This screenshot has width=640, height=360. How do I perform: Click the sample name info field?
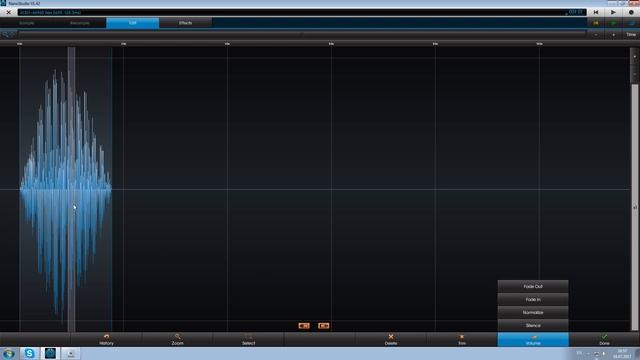click(302, 12)
